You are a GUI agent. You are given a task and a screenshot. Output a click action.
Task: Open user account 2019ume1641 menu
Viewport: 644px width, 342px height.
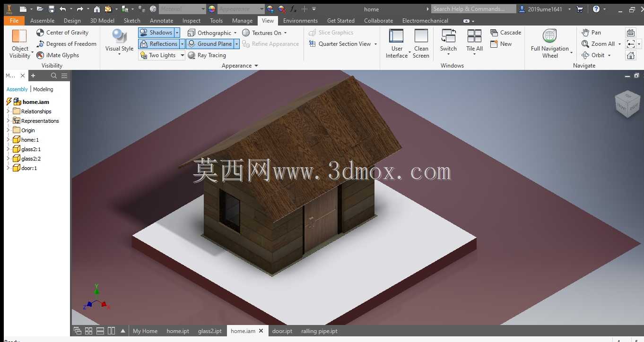(x=545, y=9)
